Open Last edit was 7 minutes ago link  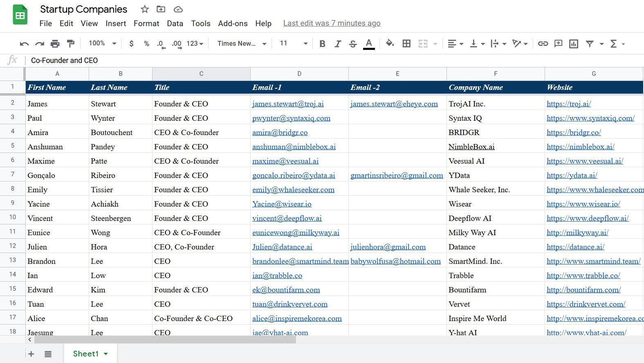[332, 23]
